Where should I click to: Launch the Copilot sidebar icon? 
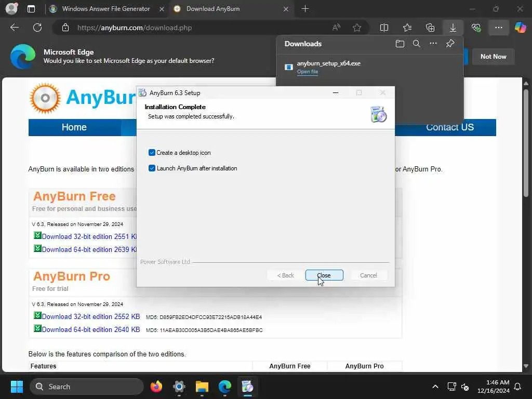pyautogui.click(x=520, y=28)
